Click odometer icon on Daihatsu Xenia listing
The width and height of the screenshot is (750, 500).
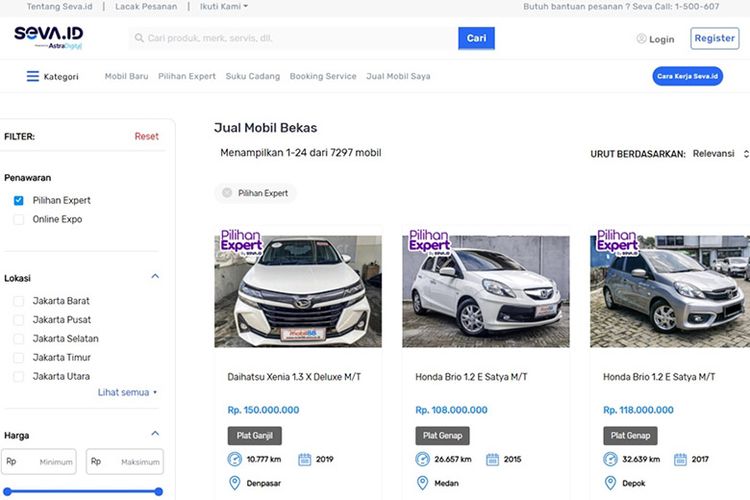point(235,460)
